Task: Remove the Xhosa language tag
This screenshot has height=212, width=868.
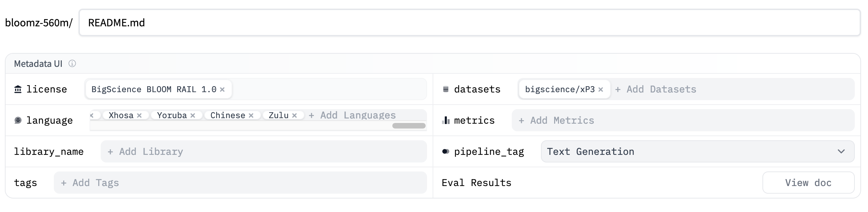Action: [x=139, y=115]
